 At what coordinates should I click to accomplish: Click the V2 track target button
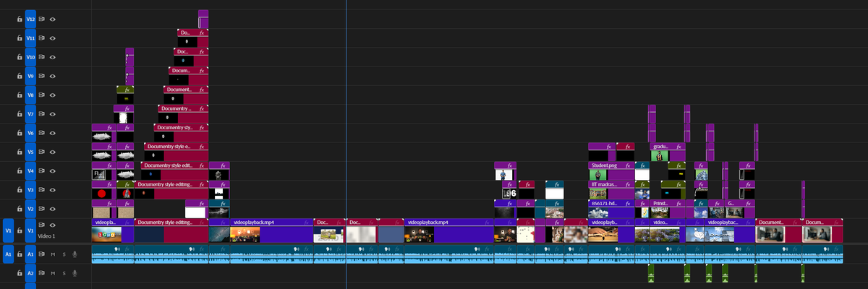tap(30, 209)
